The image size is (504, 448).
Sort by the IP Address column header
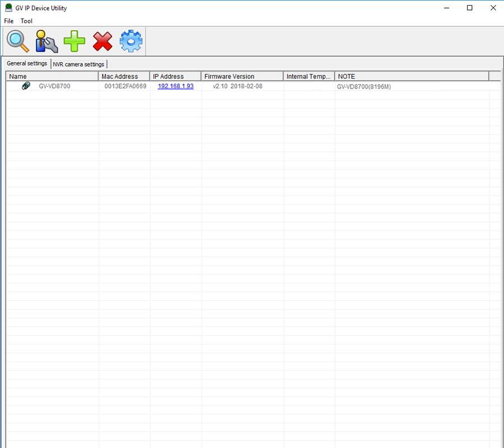pyautogui.click(x=175, y=76)
